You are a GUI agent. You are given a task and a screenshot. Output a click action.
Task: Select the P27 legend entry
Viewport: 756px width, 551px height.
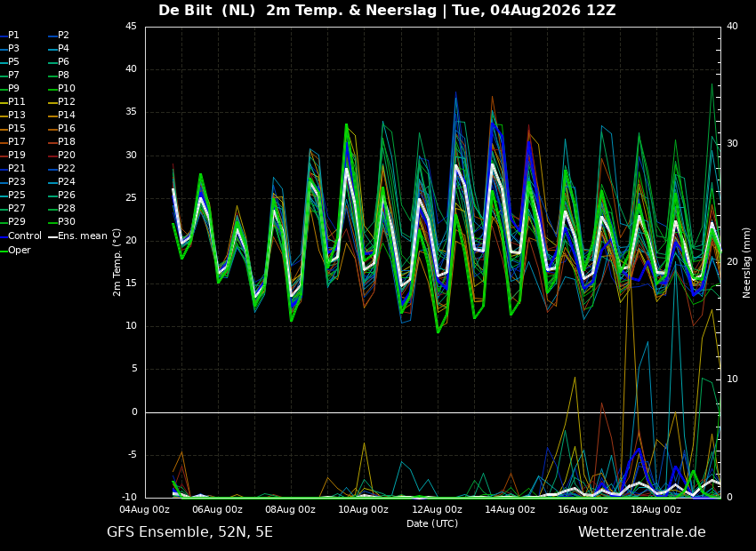[x=13, y=209]
